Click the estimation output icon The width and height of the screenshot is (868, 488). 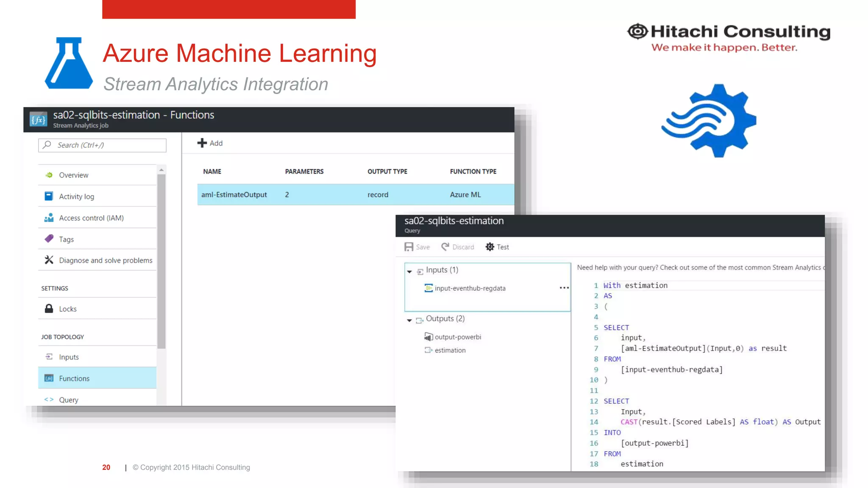[428, 350]
